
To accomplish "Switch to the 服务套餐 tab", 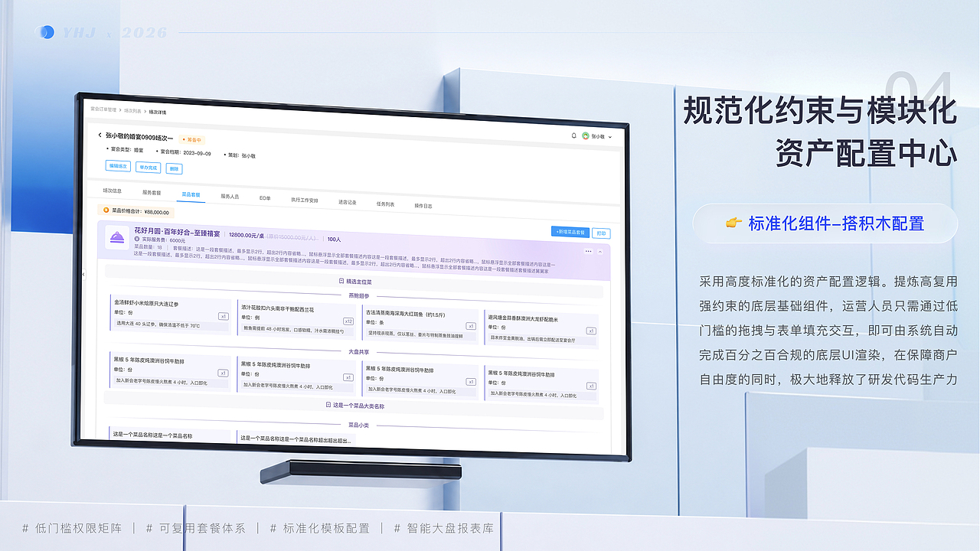I will coord(152,193).
